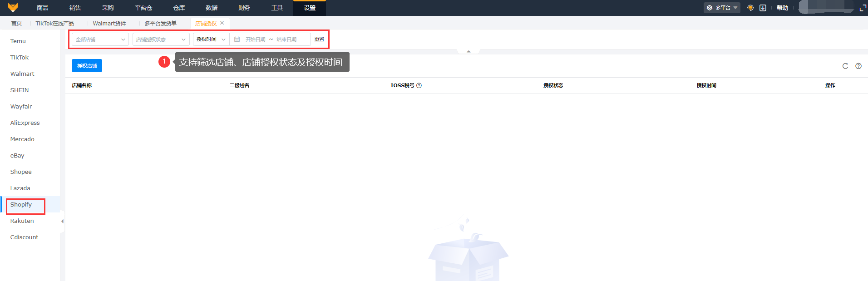Viewport: 868px width, 281px height.
Task: Collapse the left sidebar arrow
Action: [x=62, y=221]
